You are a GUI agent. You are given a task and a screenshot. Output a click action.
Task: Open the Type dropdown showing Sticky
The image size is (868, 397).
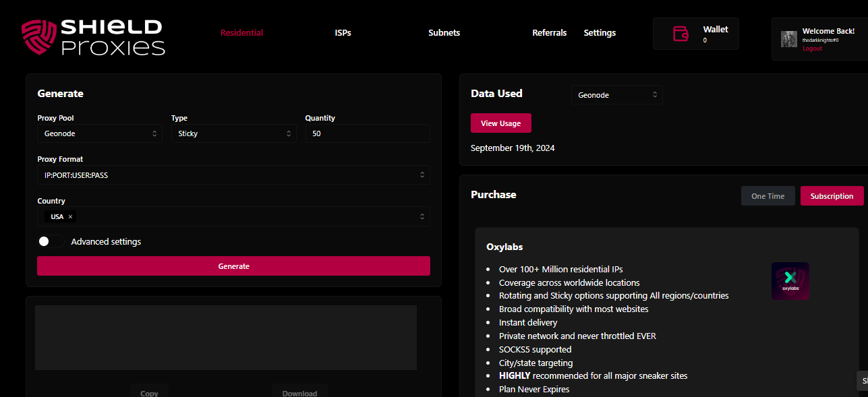click(233, 133)
